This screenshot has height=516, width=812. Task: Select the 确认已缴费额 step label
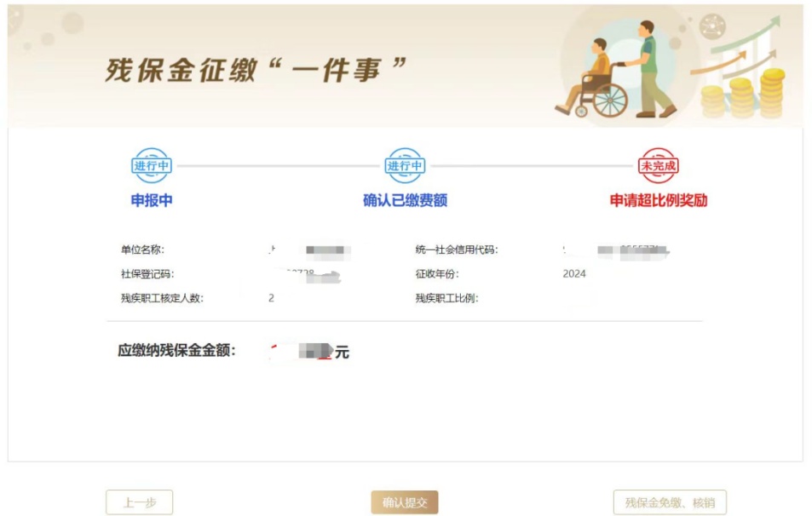click(x=405, y=200)
